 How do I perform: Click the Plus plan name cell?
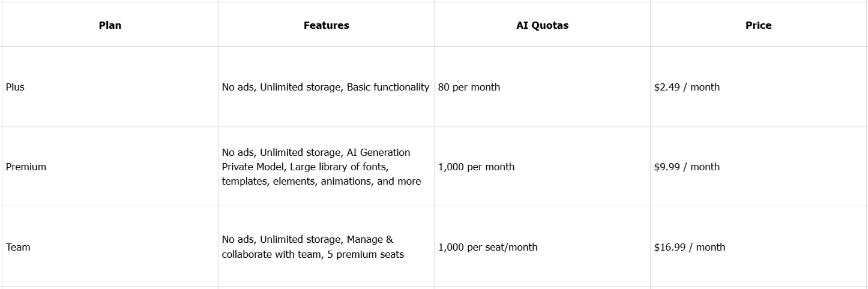(16, 87)
